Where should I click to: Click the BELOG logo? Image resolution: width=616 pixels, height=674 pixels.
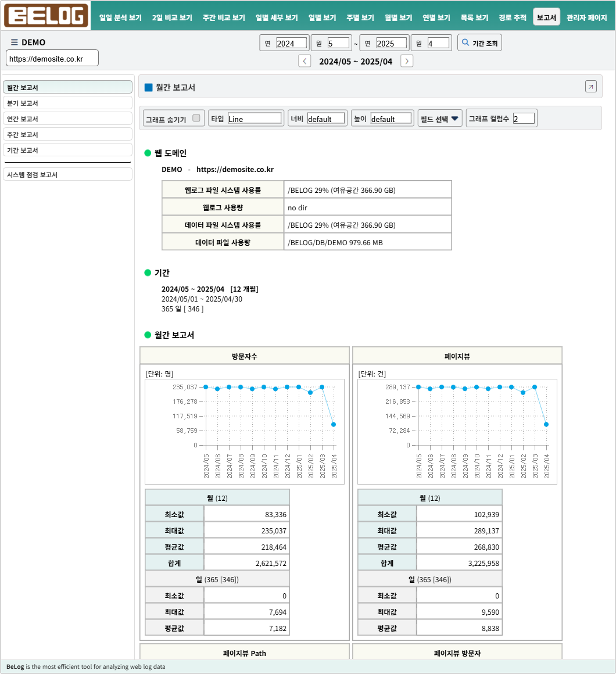point(46,16)
